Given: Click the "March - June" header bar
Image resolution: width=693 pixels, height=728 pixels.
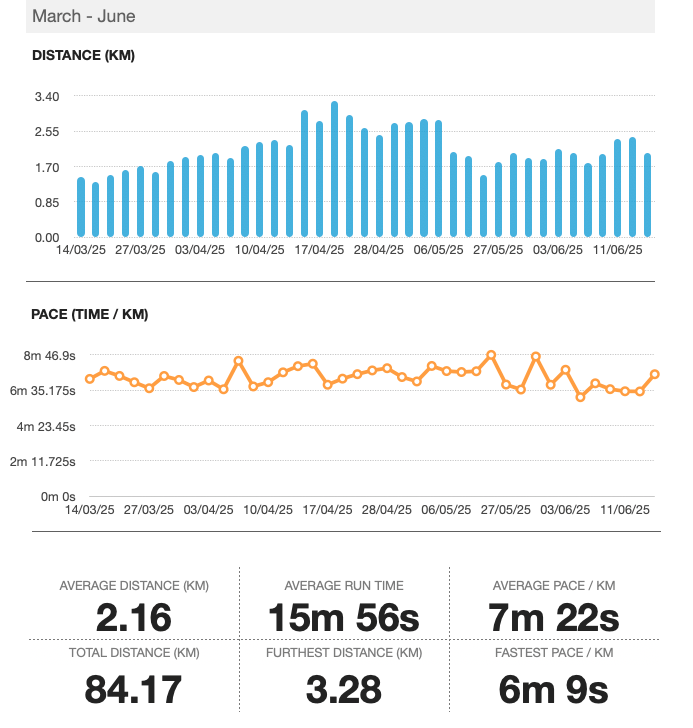Looking at the screenshot, I should (340, 16).
